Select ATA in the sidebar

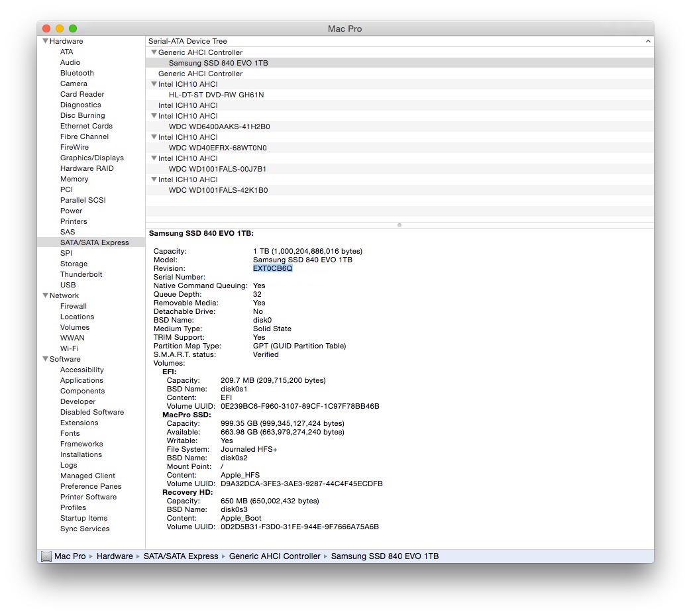(66, 52)
